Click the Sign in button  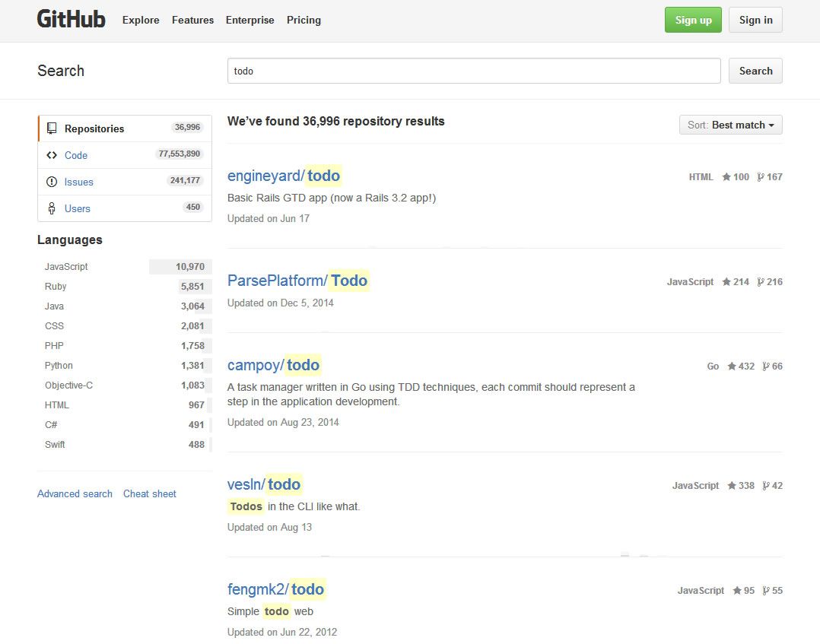755,20
